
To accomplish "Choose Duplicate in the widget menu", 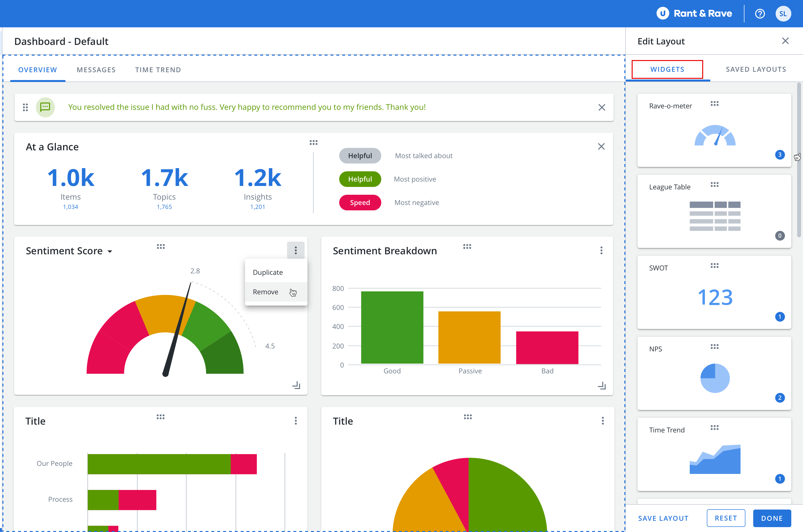I will [x=268, y=272].
